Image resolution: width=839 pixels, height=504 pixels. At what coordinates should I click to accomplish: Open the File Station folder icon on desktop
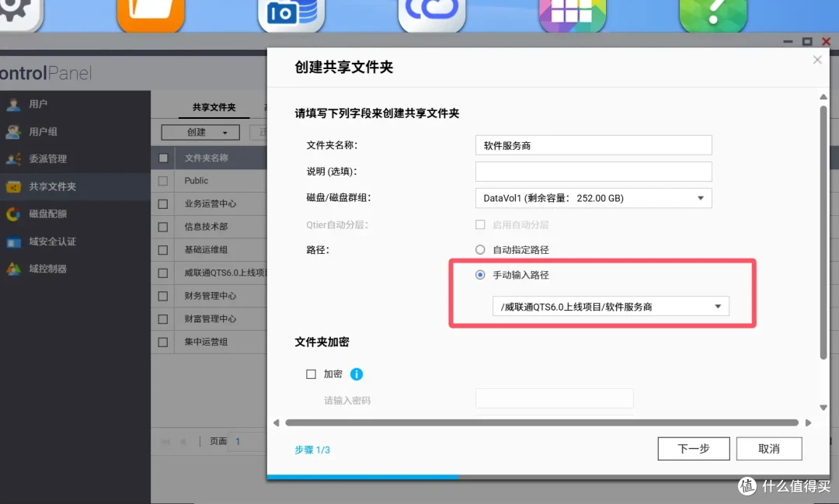(151, 15)
